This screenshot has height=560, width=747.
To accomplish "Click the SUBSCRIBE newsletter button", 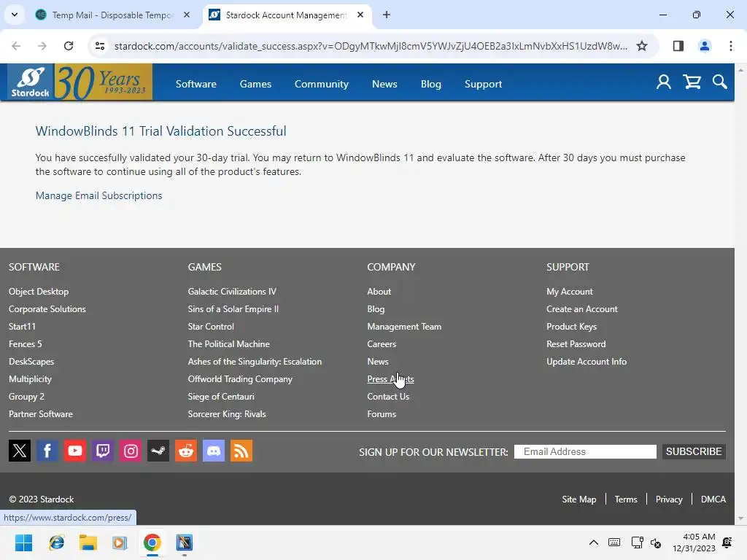I will [694, 451].
